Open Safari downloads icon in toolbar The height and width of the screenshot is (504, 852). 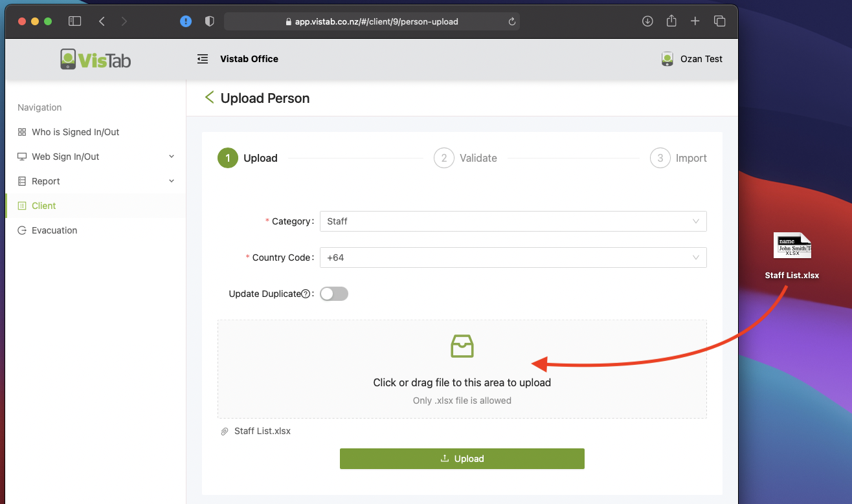(x=647, y=21)
